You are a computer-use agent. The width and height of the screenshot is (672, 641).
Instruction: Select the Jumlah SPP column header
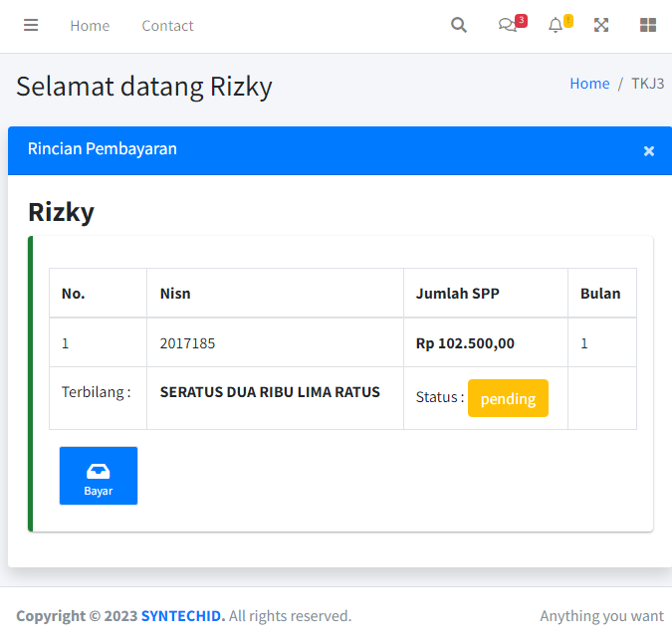pos(457,294)
